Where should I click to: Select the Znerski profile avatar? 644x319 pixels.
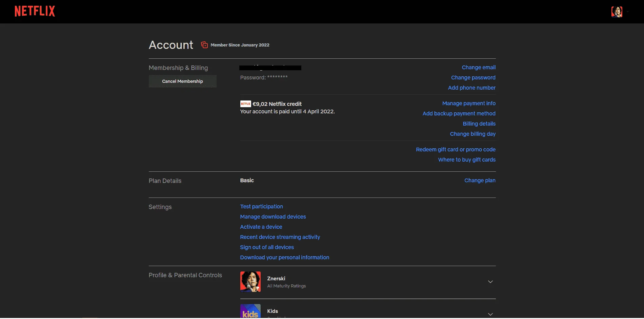[x=250, y=282]
